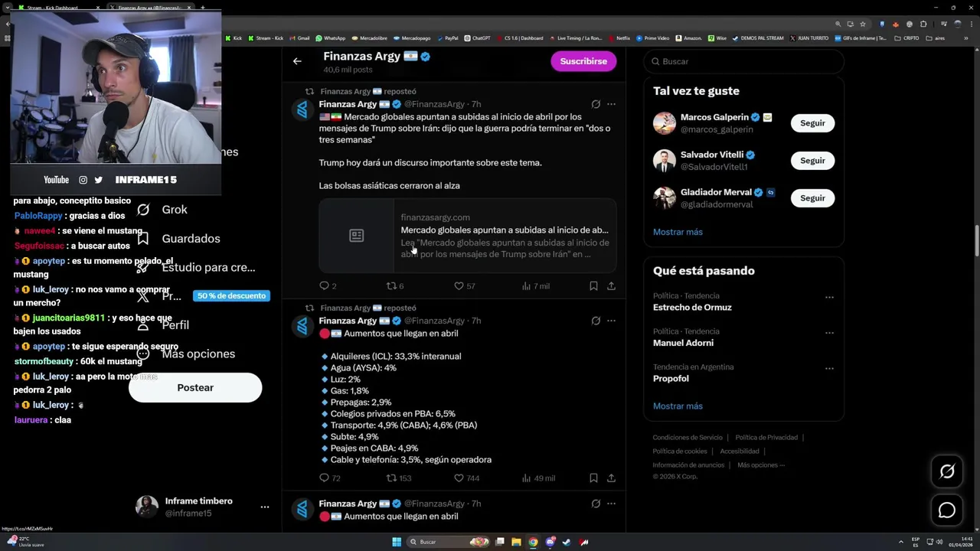
Task: Share the Mercado globales post
Action: [611, 286]
